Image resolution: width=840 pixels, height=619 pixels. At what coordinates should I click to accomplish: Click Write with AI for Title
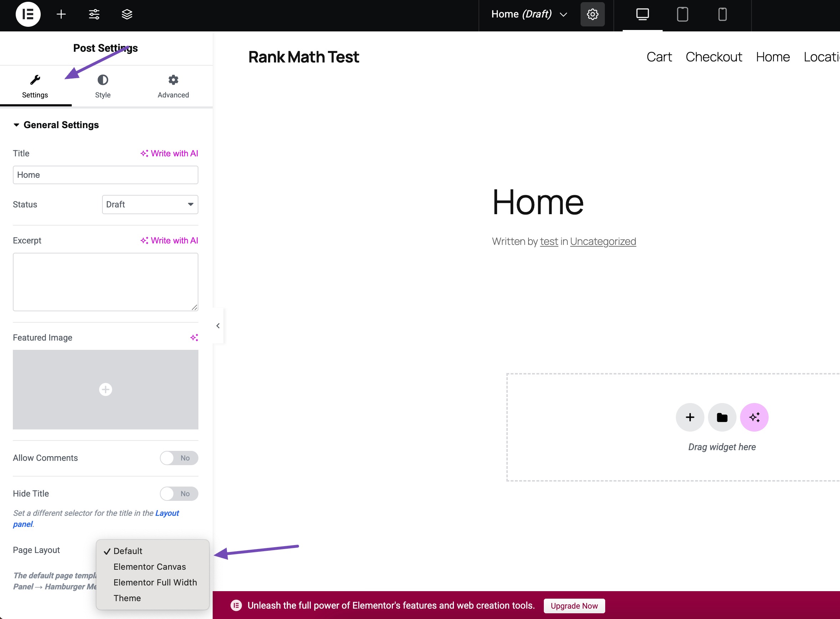[x=169, y=153]
